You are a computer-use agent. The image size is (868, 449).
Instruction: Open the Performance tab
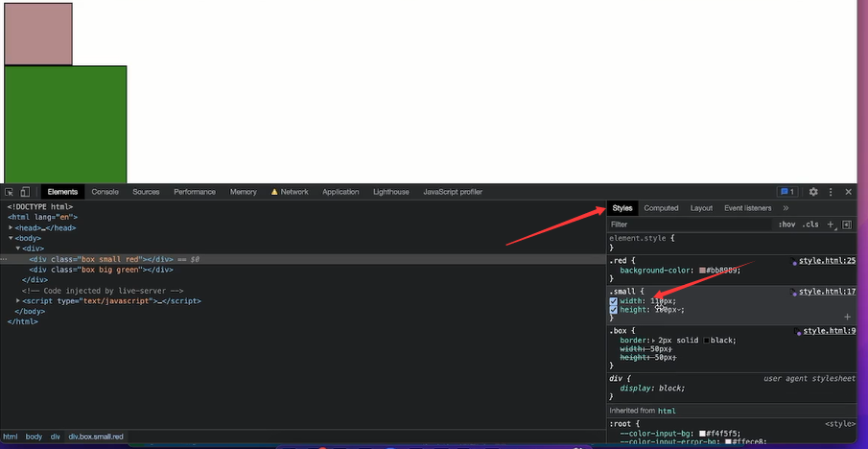pos(195,192)
